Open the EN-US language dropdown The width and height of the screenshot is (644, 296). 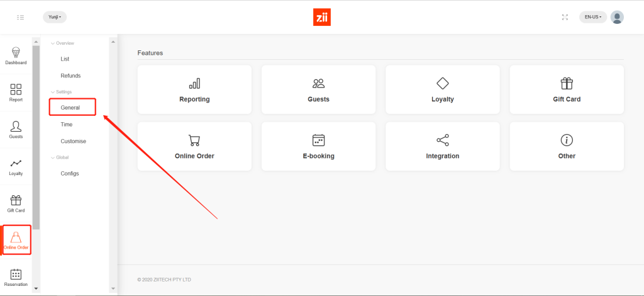(592, 17)
